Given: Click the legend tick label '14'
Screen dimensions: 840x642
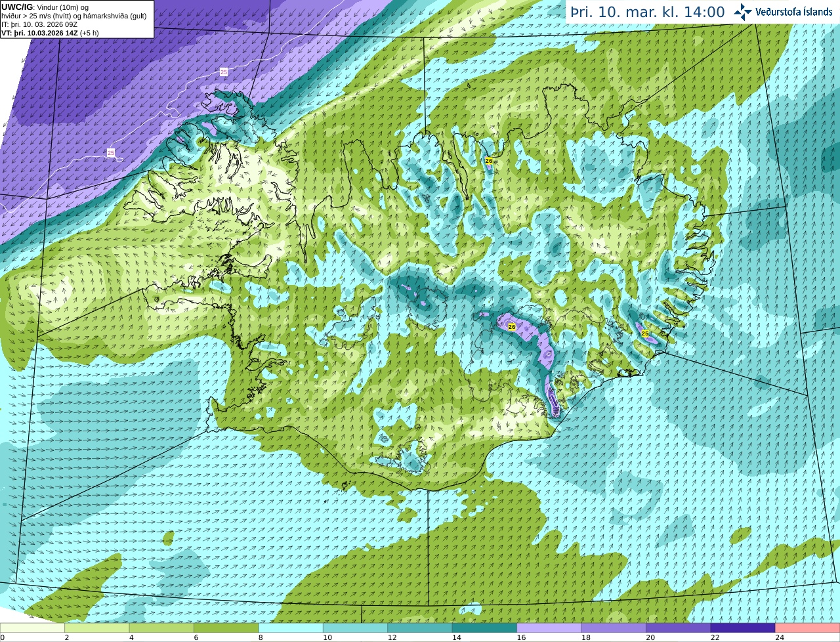Looking at the screenshot, I should coord(457,637).
